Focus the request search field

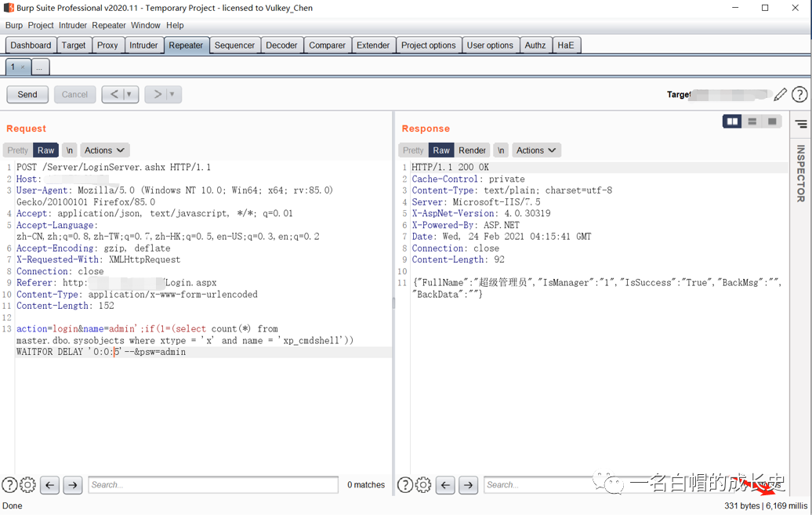click(x=213, y=485)
